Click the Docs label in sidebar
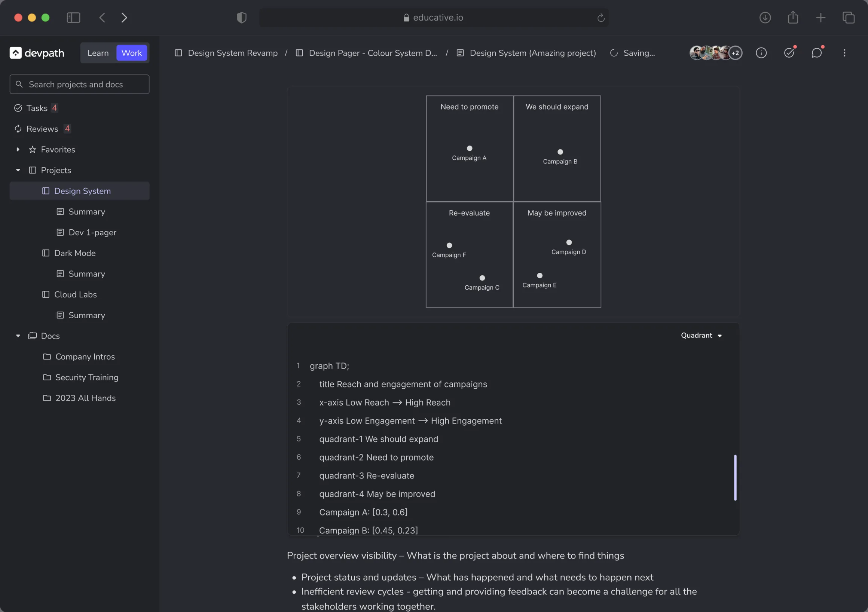The image size is (868, 612). pyautogui.click(x=50, y=336)
